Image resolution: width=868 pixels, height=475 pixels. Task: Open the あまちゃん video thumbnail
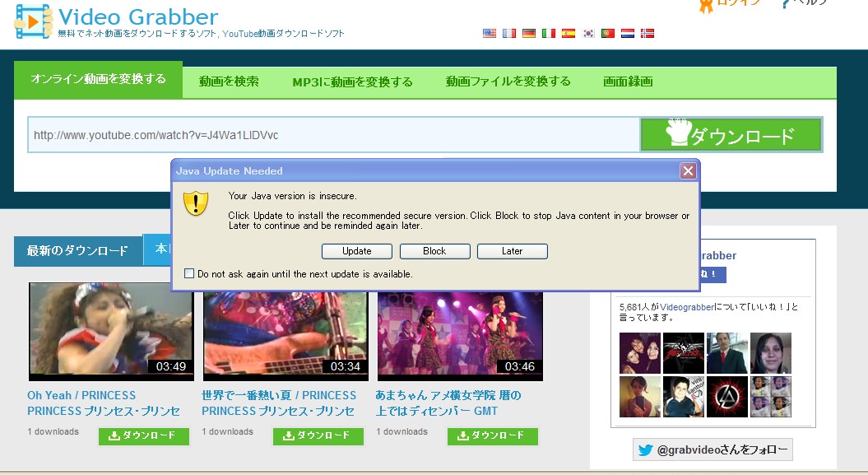point(460,336)
